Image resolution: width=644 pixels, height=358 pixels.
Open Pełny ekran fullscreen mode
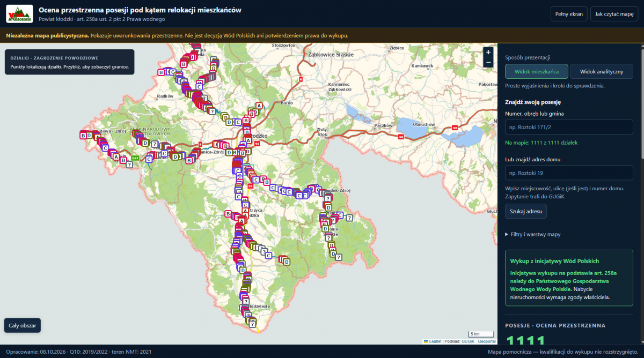pyautogui.click(x=569, y=14)
